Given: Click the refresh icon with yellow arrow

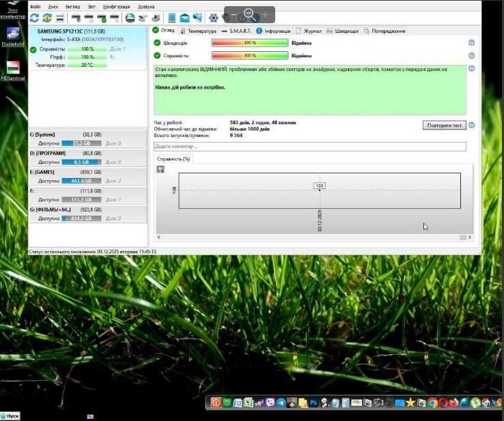Looking at the screenshot, I should [x=47, y=18].
